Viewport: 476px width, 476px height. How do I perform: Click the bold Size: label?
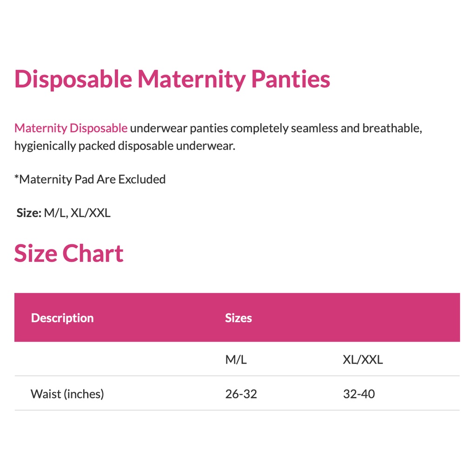[x=29, y=213]
